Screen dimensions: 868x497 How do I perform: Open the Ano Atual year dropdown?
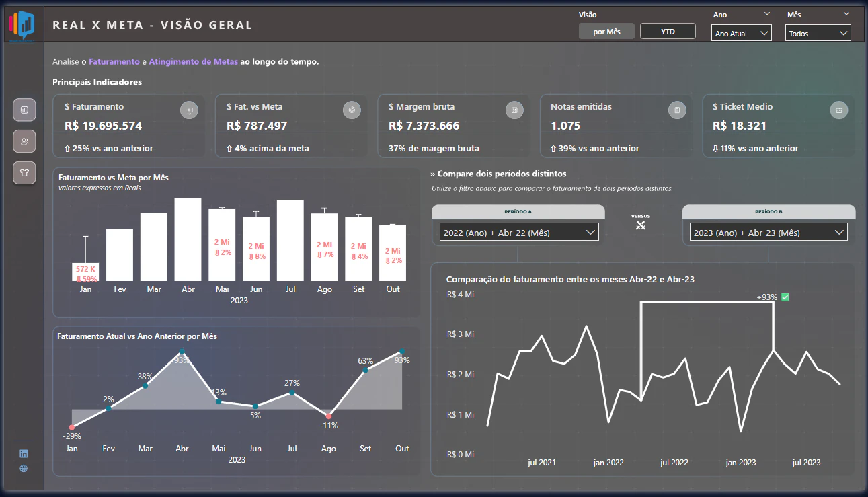coord(742,33)
